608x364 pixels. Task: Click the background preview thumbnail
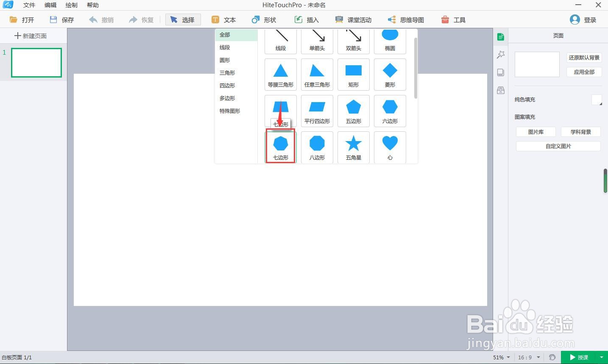[x=537, y=64]
